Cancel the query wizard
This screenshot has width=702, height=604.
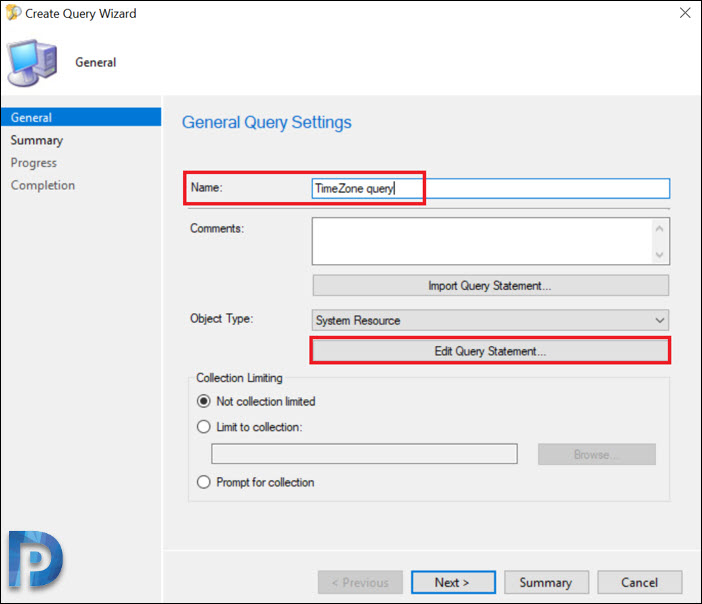point(640,582)
